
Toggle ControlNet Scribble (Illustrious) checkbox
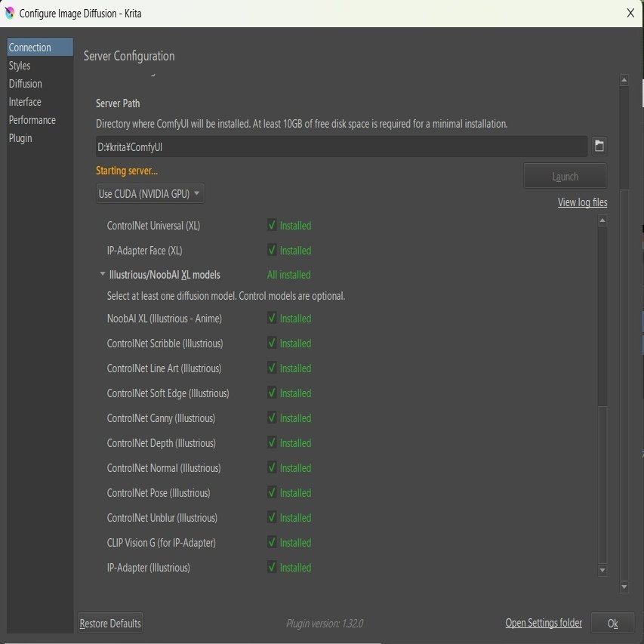pos(272,343)
